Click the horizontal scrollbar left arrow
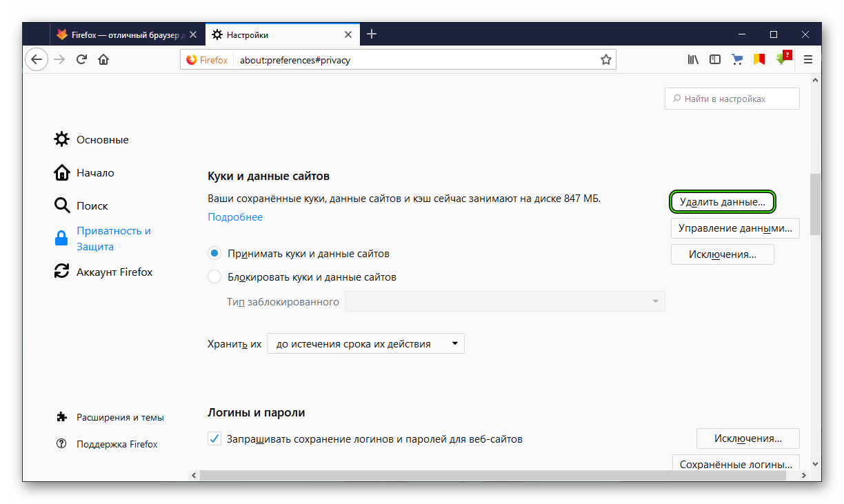Image resolution: width=844 pixels, height=504 pixels. tap(194, 476)
